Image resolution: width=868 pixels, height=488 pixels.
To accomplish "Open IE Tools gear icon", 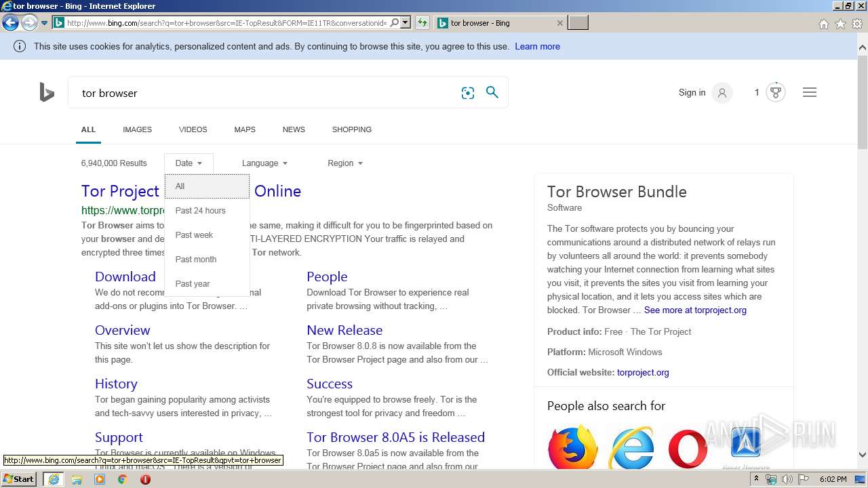I will tap(857, 24).
